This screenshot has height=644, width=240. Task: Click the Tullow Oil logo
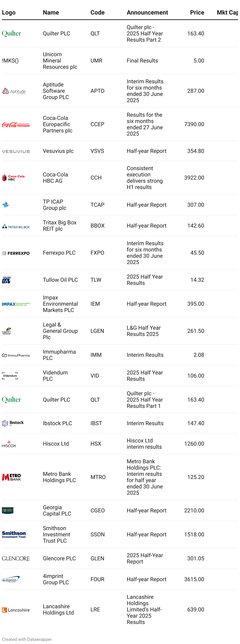pos(7,280)
